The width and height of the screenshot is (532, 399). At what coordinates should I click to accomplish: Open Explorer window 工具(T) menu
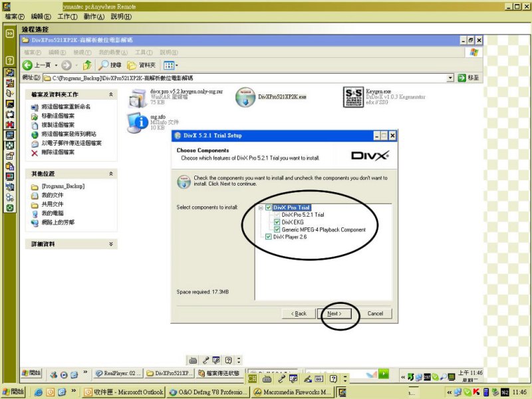144,53
